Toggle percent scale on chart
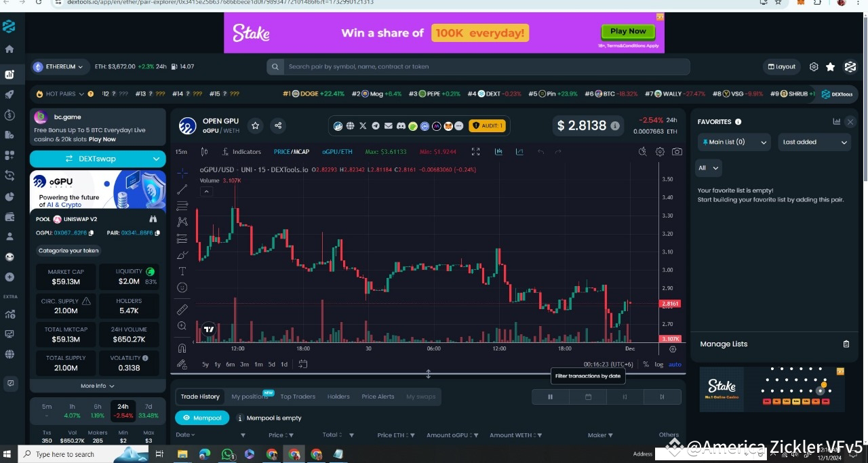 click(646, 365)
